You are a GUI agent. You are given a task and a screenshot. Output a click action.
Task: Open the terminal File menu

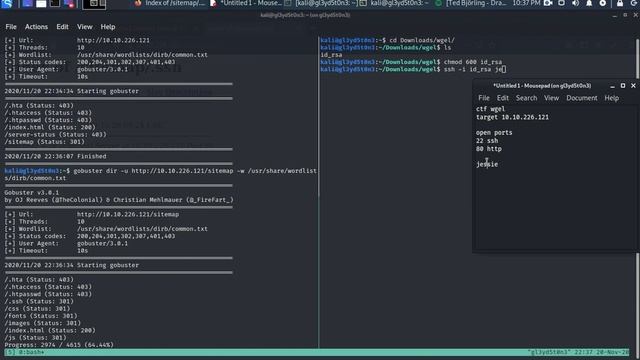(x=11, y=27)
